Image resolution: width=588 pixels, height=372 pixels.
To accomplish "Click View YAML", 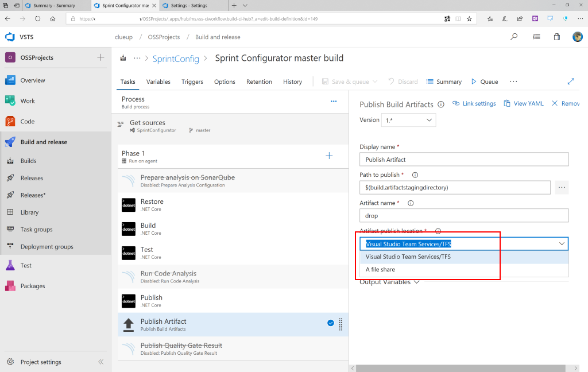I will coord(524,103).
